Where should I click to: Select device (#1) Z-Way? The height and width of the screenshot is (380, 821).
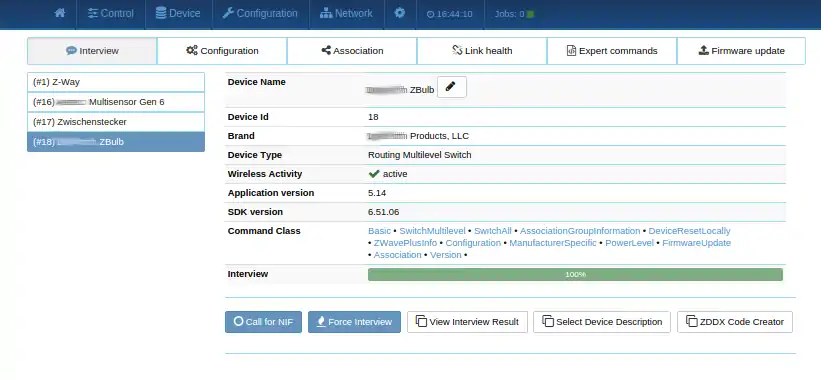point(116,82)
